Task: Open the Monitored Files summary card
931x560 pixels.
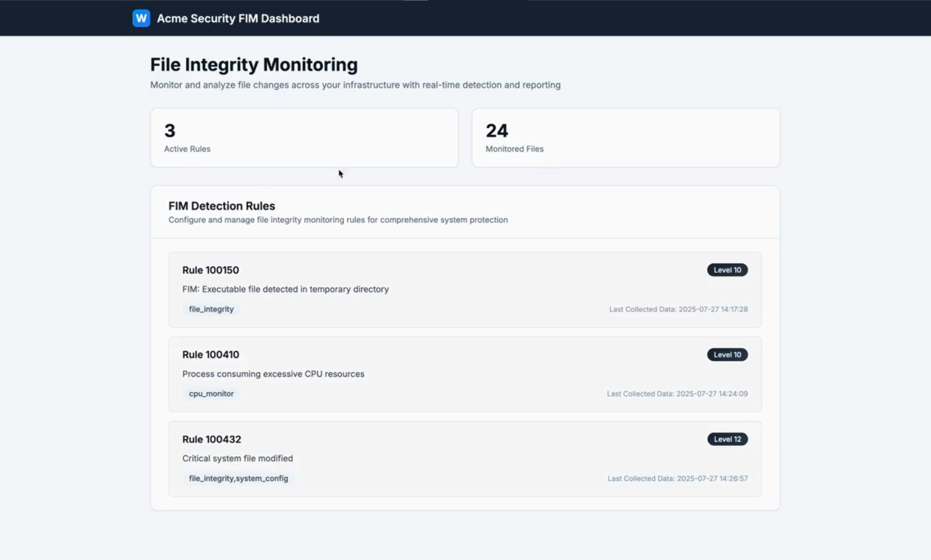Action: (x=626, y=137)
